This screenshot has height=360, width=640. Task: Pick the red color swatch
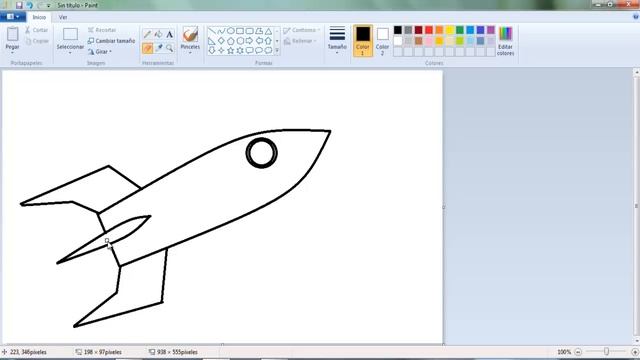[429, 30]
